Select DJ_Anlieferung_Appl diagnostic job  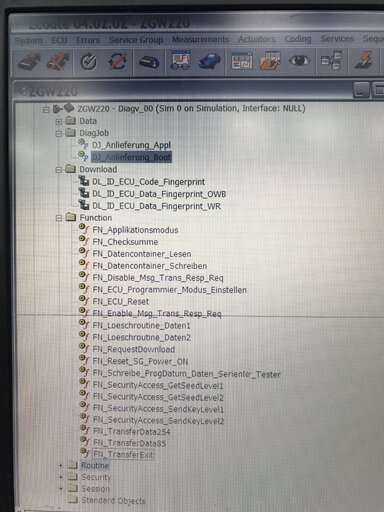point(131,145)
